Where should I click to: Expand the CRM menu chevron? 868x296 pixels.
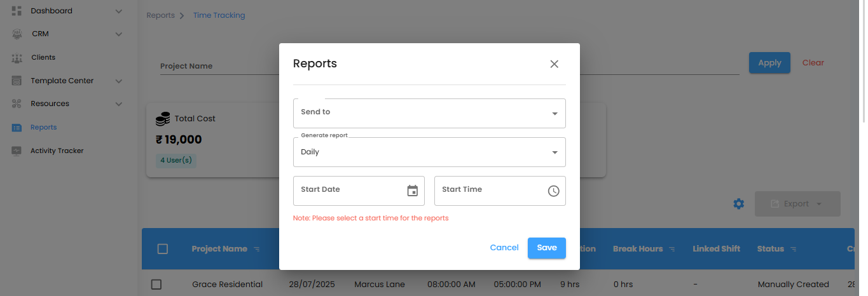coord(119,34)
